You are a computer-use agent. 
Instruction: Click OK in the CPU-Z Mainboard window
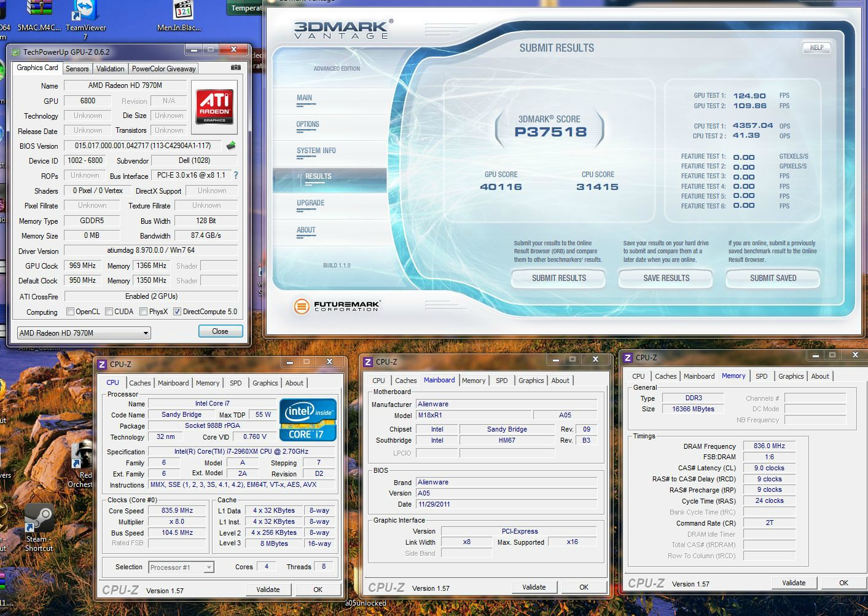[584, 587]
